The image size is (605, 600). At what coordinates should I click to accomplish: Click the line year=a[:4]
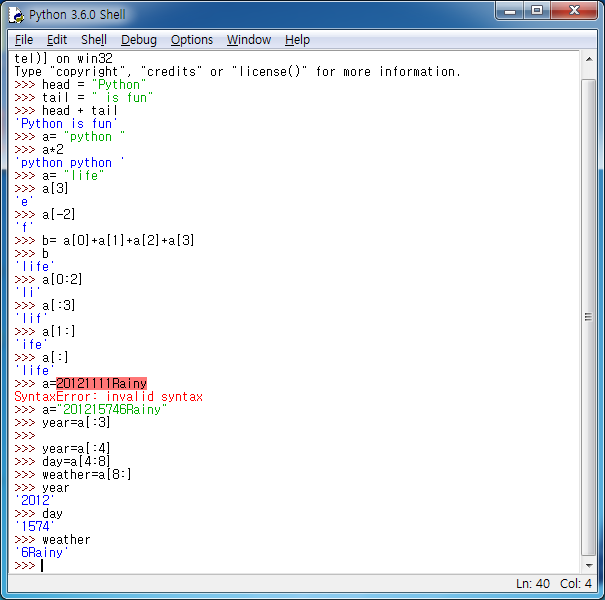coord(63,448)
